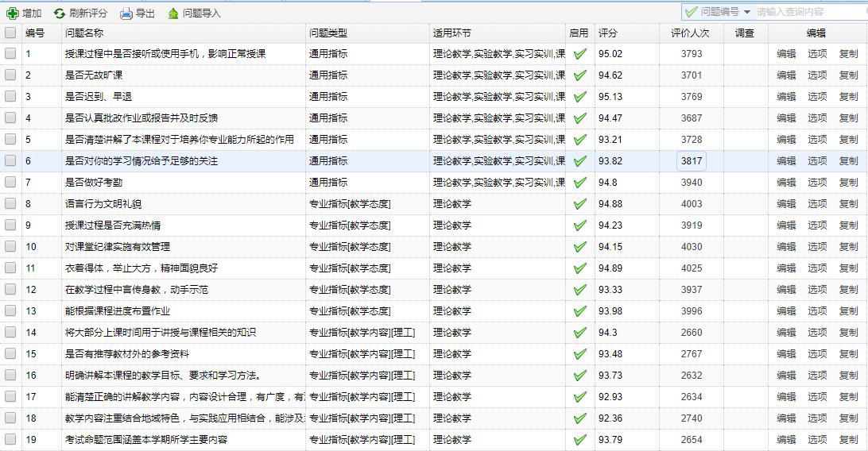Sort by the 评分 column header
Image resolution: width=868 pixels, height=451 pixels.
pyautogui.click(x=608, y=33)
